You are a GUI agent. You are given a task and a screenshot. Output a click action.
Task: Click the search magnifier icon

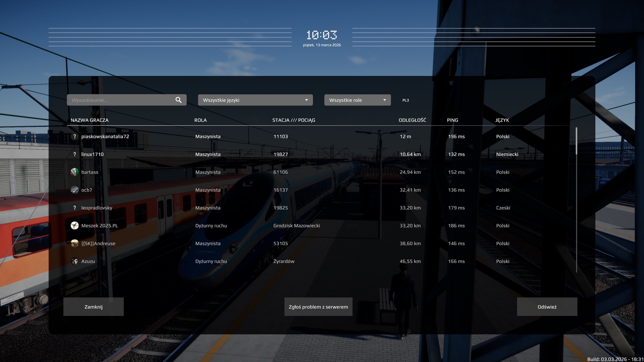tap(178, 100)
